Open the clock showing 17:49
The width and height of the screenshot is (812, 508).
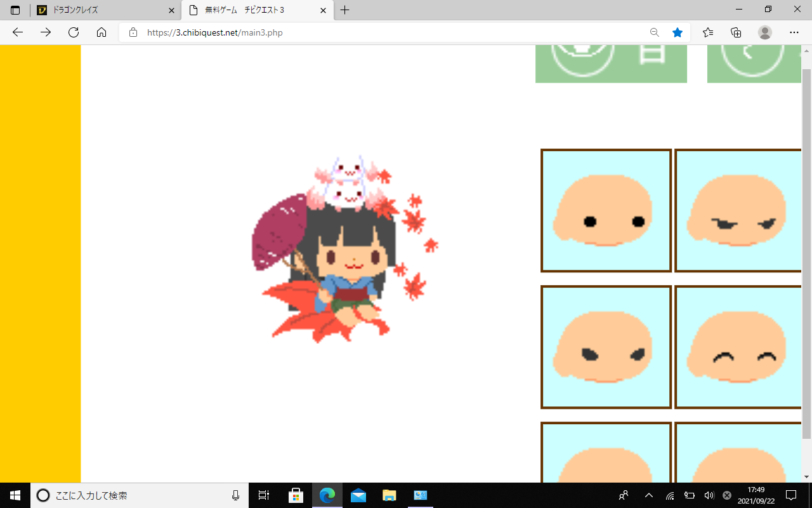pyautogui.click(x=756, y=495)
